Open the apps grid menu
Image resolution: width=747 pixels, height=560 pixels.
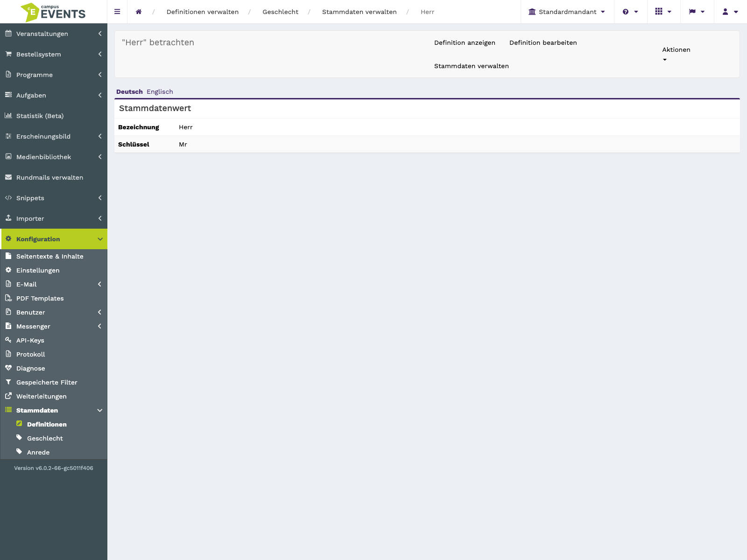coord(663,12)
